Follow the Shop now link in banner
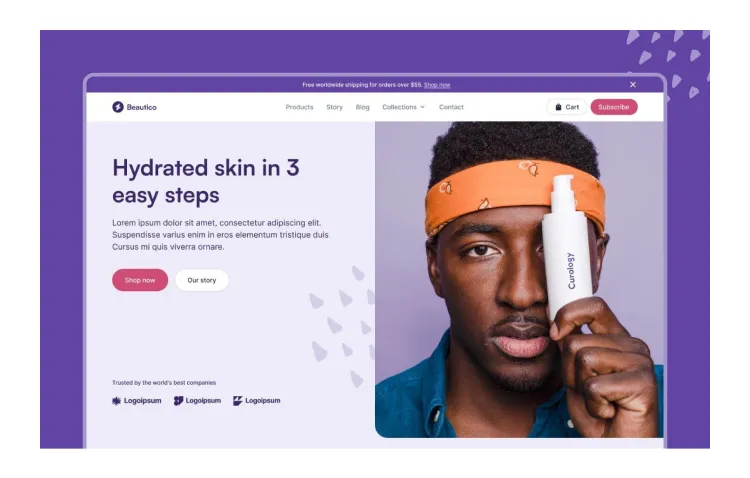Viewport: 750px width, 478px height. coord(437,85)
